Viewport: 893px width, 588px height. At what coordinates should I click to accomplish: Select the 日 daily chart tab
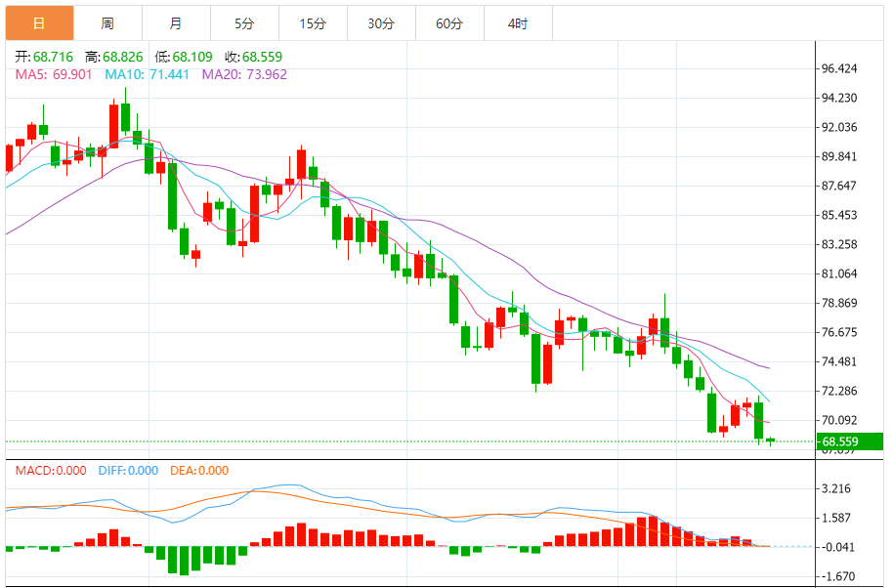[x=40, y=23]
